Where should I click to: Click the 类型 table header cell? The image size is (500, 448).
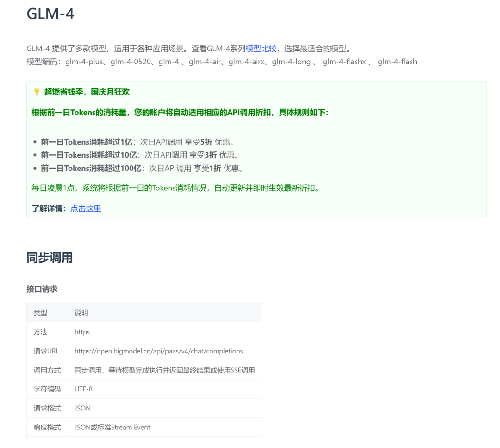(x=47, y=313)
